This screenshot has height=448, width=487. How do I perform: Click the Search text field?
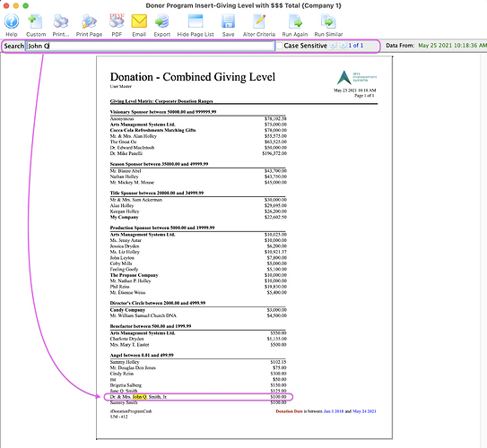150,46
